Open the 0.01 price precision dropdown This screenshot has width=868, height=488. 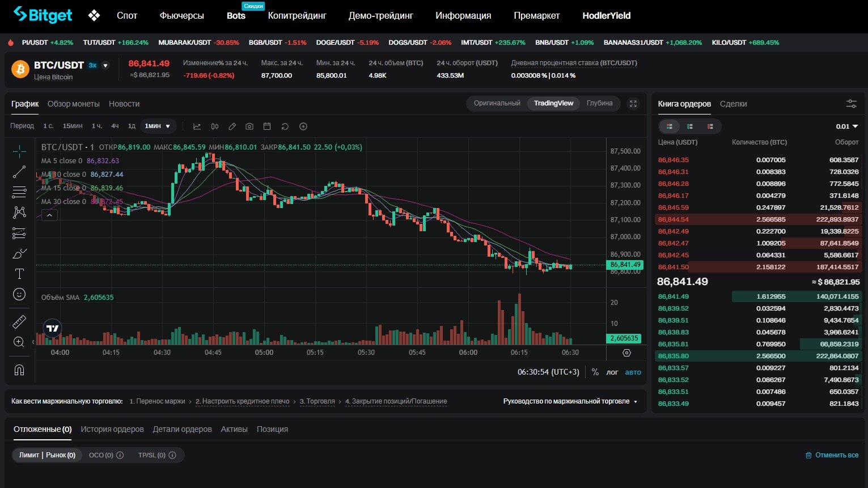point(847,126)
